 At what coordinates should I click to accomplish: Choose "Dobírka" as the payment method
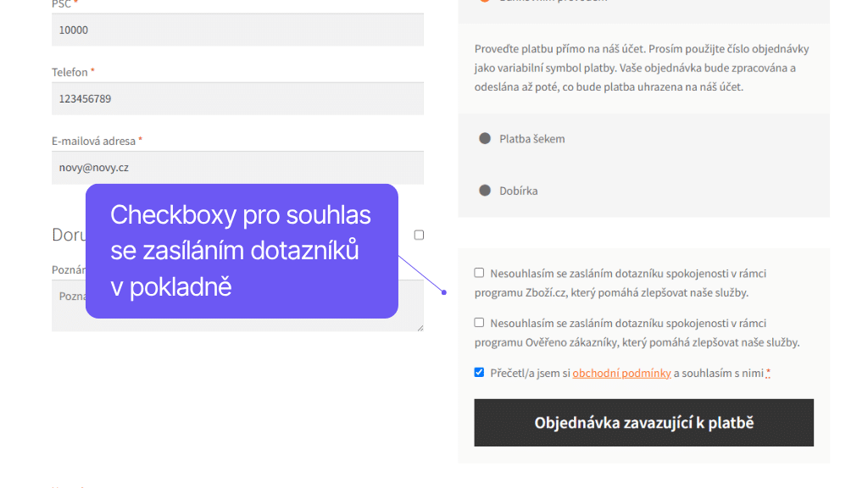tap(484, 191)
